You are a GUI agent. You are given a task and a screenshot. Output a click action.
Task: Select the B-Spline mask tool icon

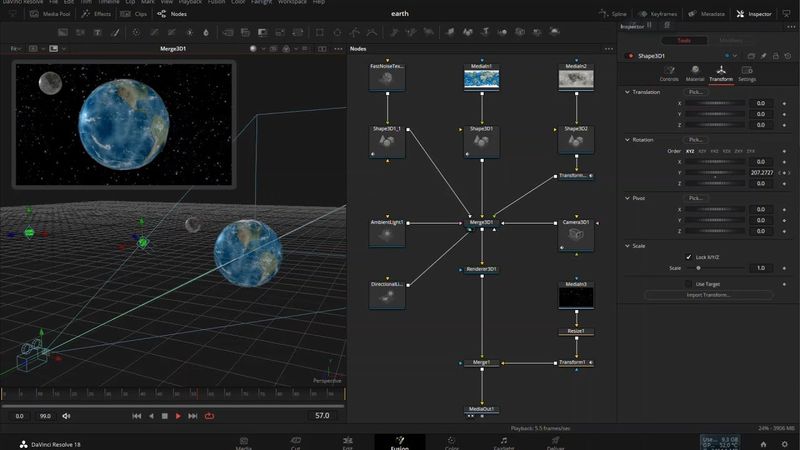[372, 32]
